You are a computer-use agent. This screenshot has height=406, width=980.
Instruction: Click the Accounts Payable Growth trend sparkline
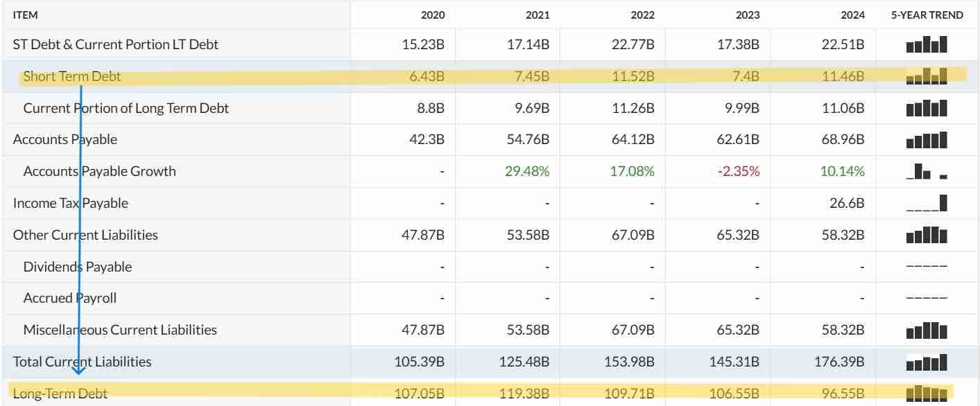tap(927, 171)
